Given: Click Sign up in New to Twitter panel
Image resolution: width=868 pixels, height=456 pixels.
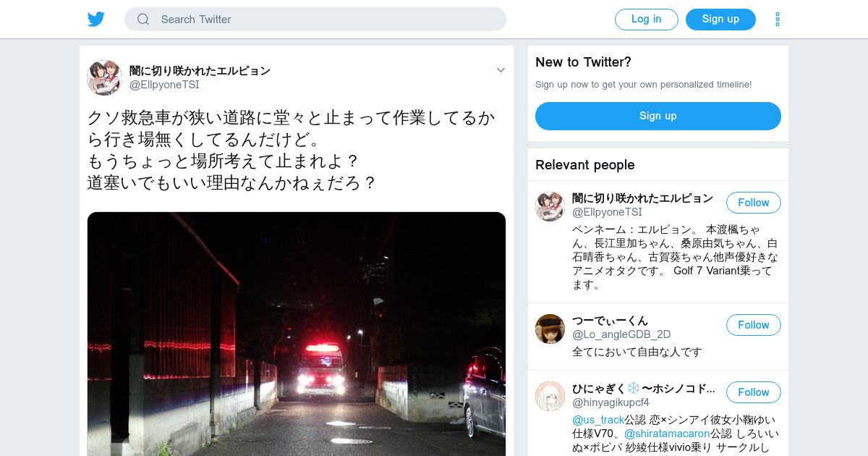Looking at the screenshot, I should pos(658,116).
